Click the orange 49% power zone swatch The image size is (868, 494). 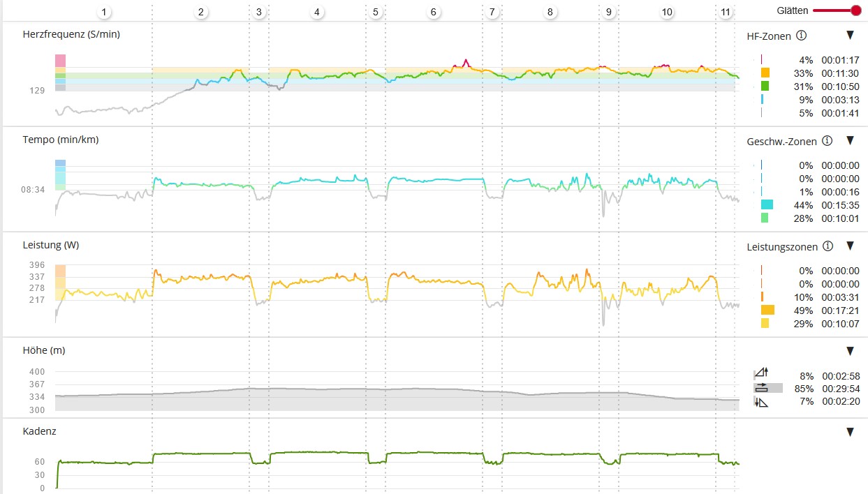pos(767,310)
